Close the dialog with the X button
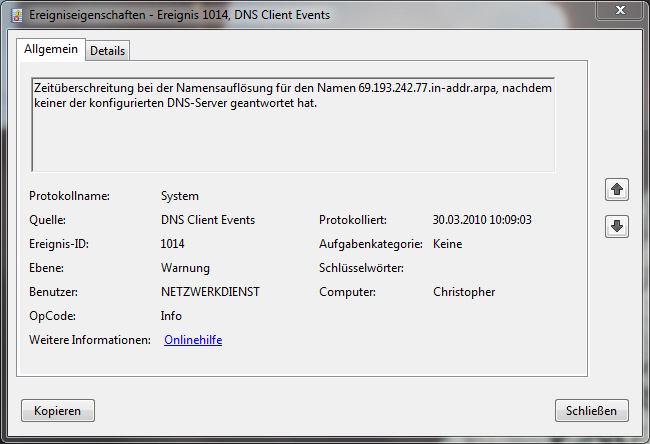 620,10
